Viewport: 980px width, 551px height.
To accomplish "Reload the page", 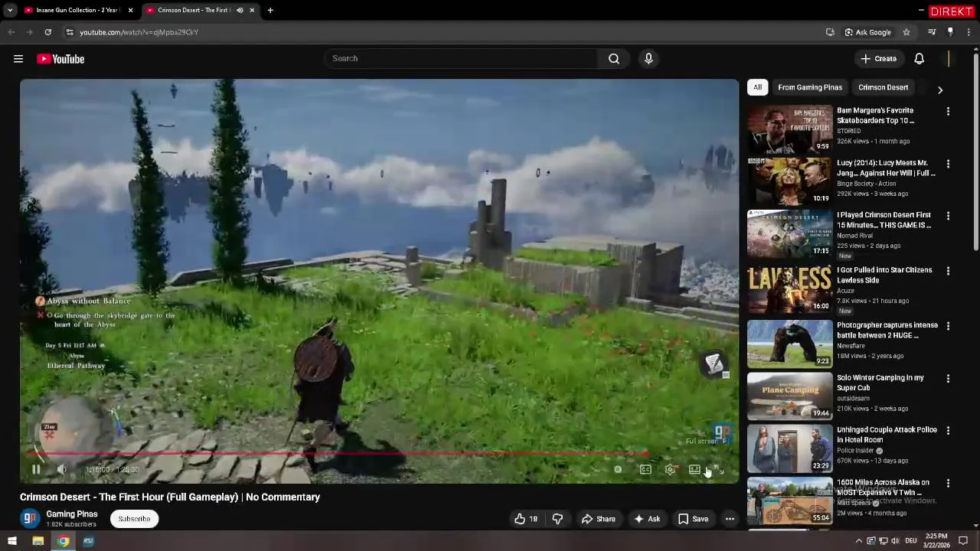I will pyautogui.click(x=47, y=32).
